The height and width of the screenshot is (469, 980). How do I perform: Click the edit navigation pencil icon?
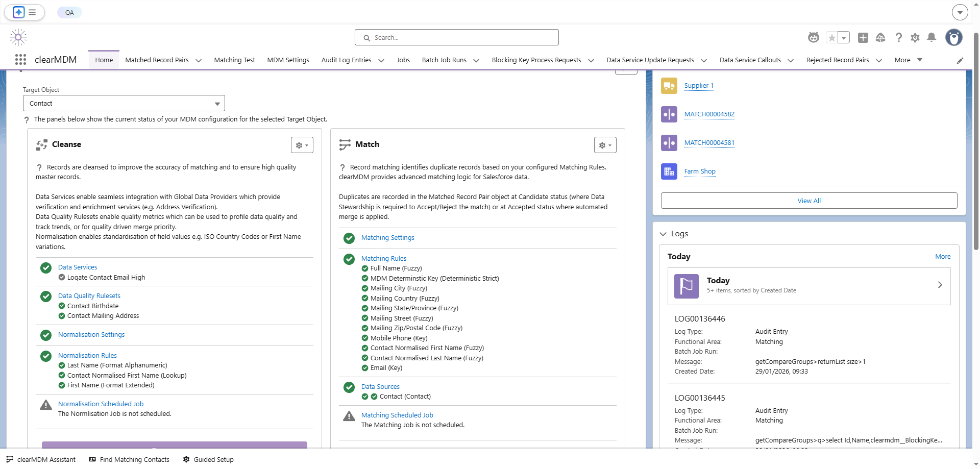point(960,60)
